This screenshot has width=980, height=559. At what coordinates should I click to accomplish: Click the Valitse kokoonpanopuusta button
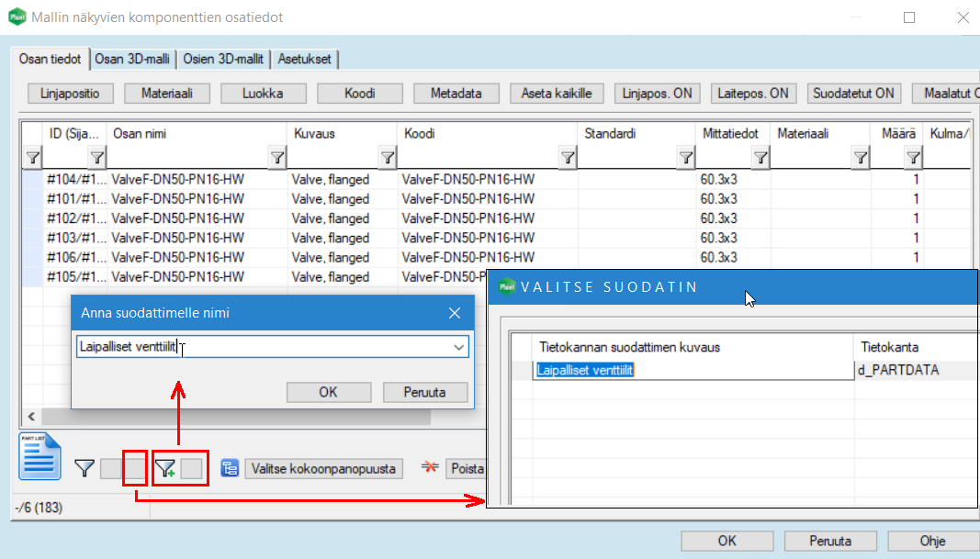click(x=322, y=469)
